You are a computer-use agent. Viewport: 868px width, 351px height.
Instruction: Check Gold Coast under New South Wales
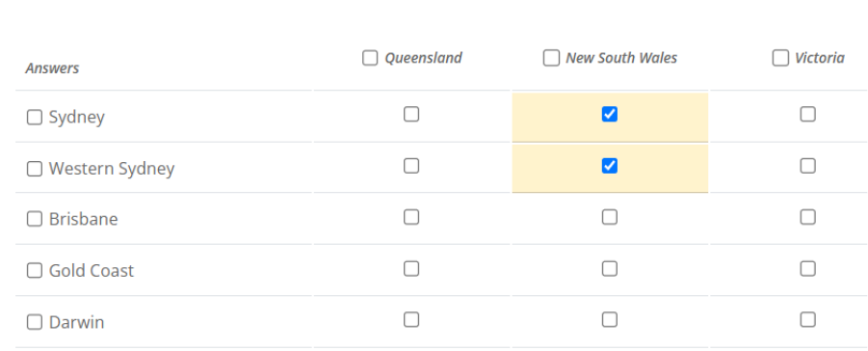610,268
